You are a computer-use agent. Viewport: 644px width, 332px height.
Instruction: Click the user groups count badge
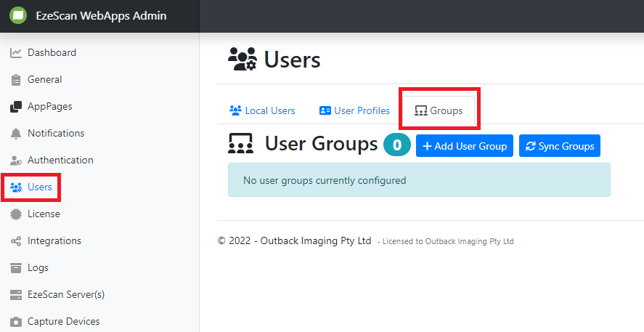coord(397,145)
